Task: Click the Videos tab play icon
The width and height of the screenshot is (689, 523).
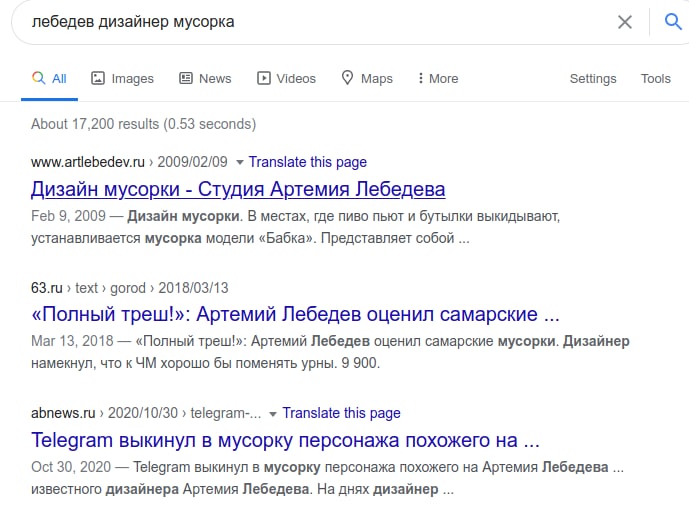Action: pyautogui.click(x=264, y=78)
